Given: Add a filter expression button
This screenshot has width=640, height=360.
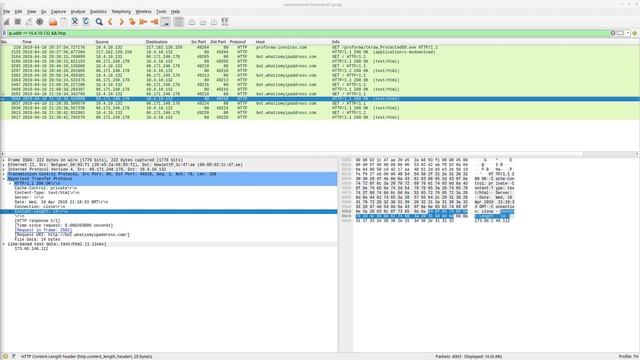Looking at the screenshot, I should pyautogui.click(x=635, y=33).
